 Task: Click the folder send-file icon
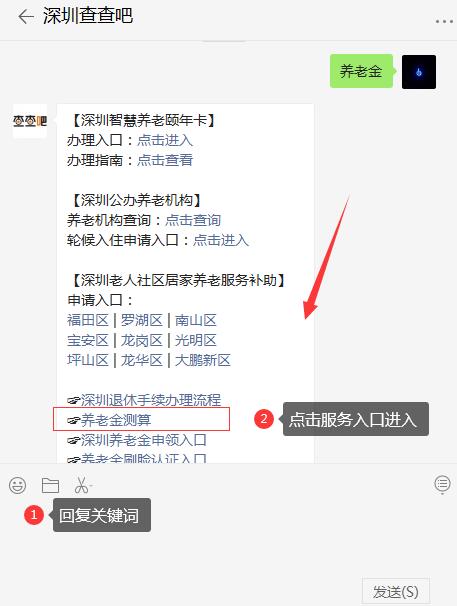(50, 485)
